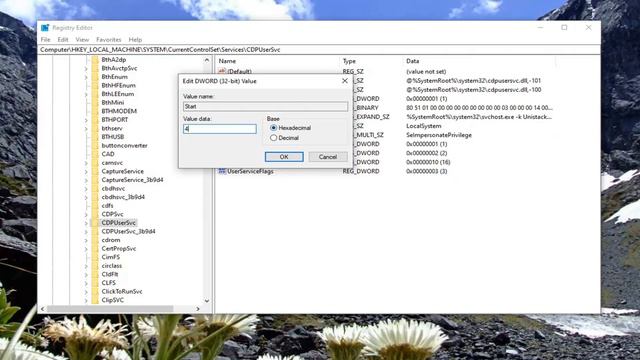Click the data cell "0x00000003 (3)"
Viewport: 640px width, 360px height.
427,171
